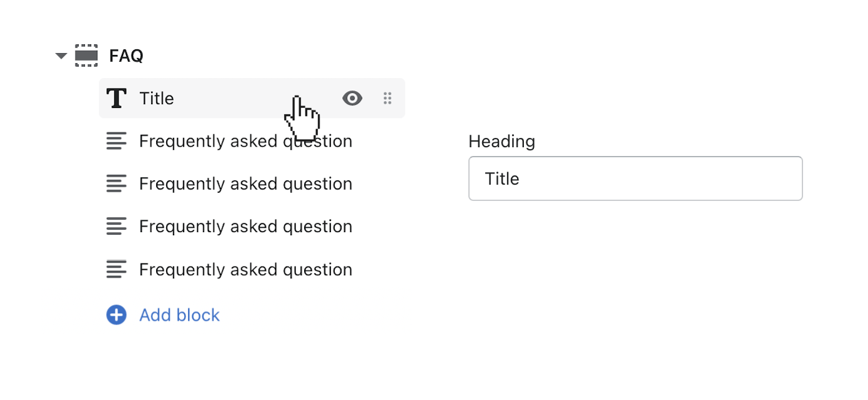Click the Heading field label
The image size is (868, 400).
click(501, 142)
